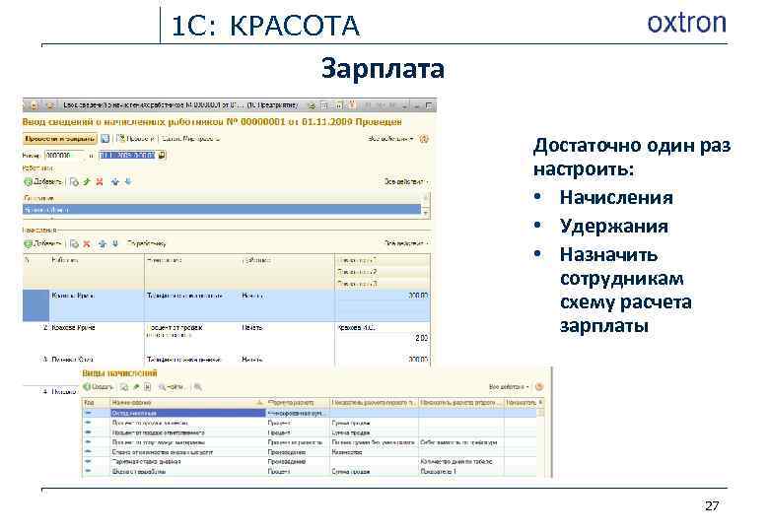
Task: Click the 'Провести и закрыть' button
Action: pos(60,139)
